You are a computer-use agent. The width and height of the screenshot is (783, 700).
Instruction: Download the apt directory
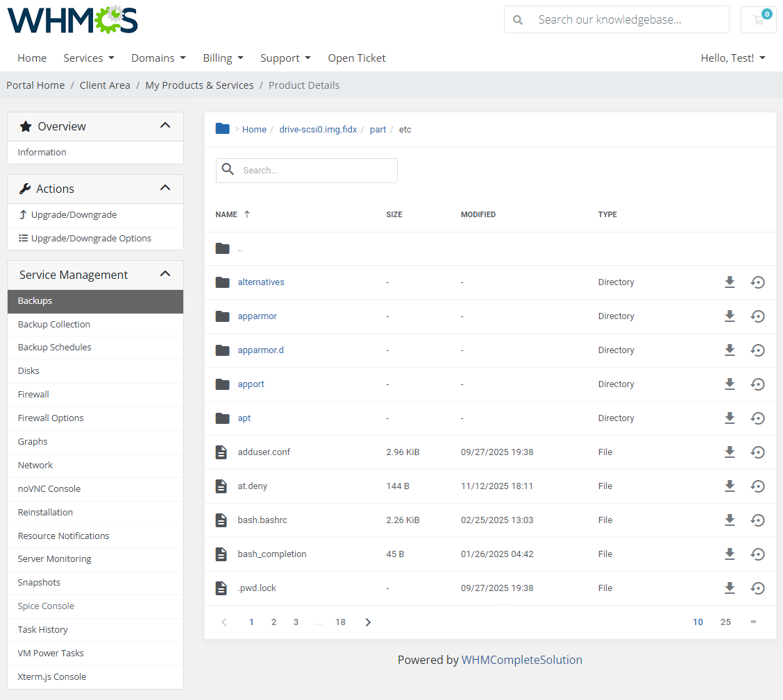(x=730, y=418)
